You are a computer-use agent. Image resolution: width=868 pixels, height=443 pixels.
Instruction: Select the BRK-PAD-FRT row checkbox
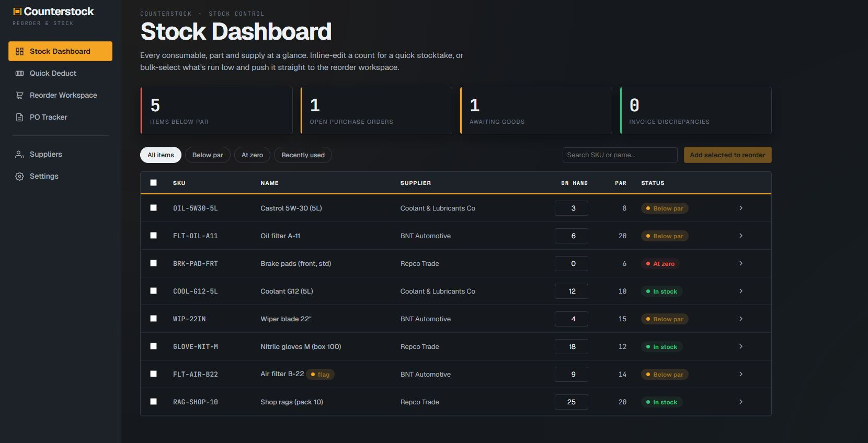click(153, 263)
